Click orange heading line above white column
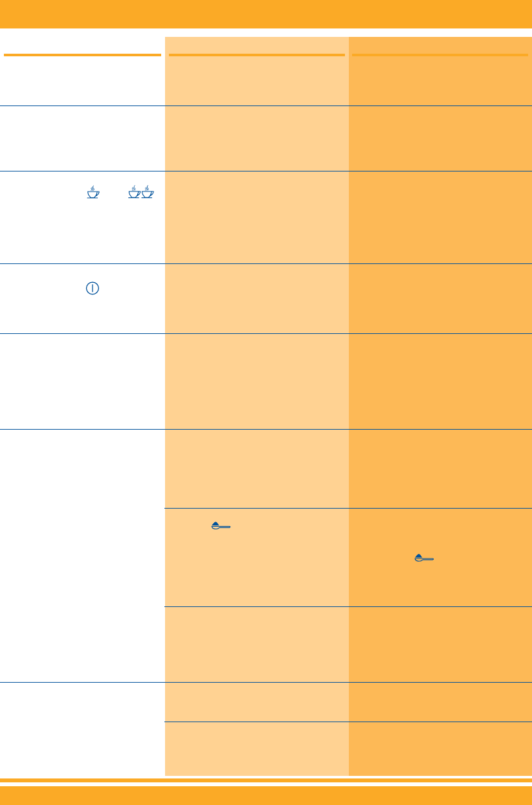This screenshot has width=532, height=805. click(82, 55)
